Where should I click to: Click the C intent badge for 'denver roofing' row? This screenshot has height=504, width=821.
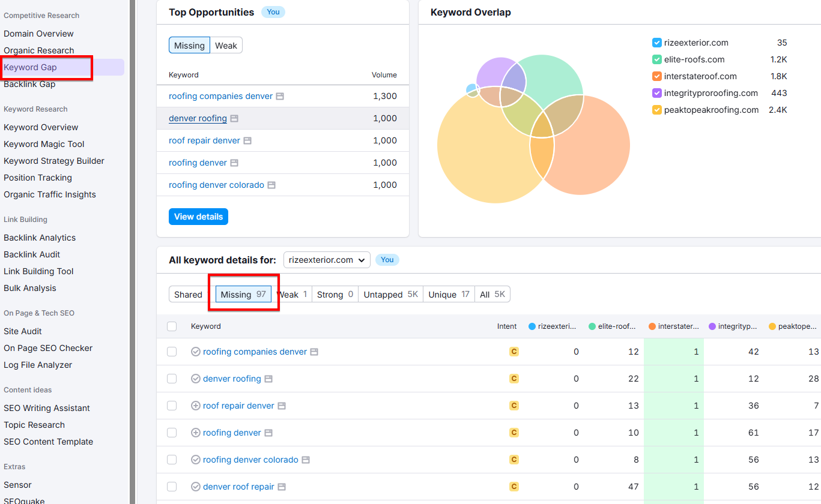click(x=514, y=379)
